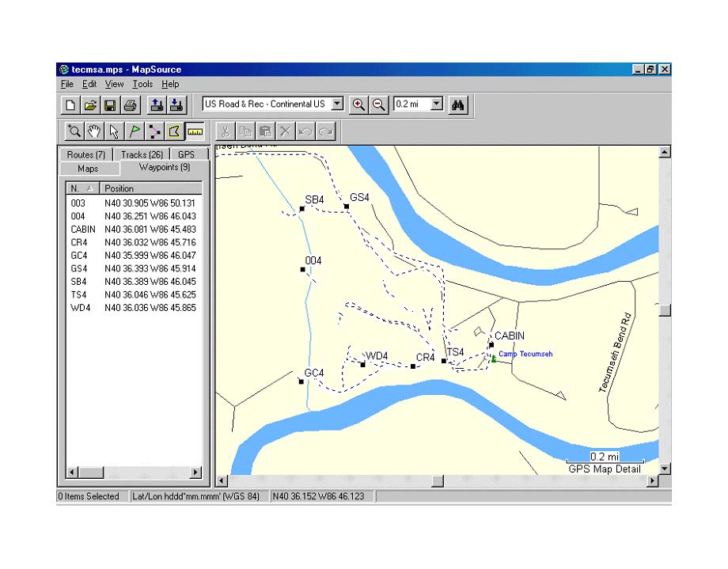Pick the Map selection tool
Viewport: 728px width, 569px height.
(x=174, y=131)
